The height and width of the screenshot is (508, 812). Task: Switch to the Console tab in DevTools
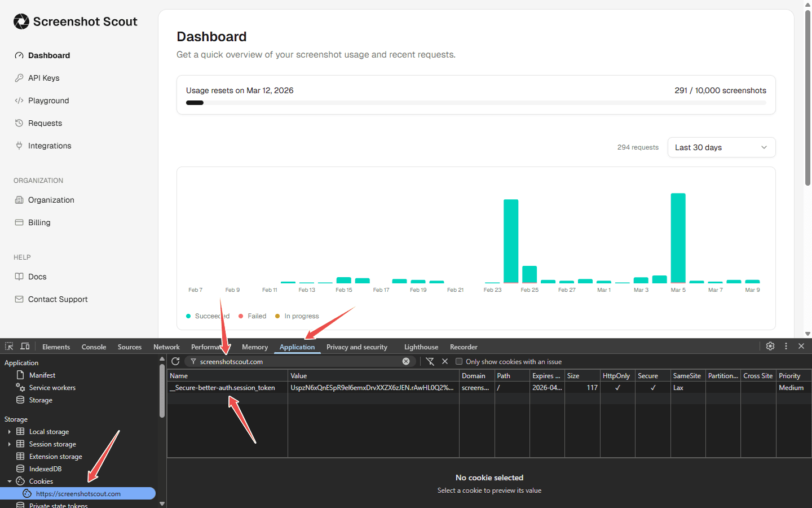(94, 347)
